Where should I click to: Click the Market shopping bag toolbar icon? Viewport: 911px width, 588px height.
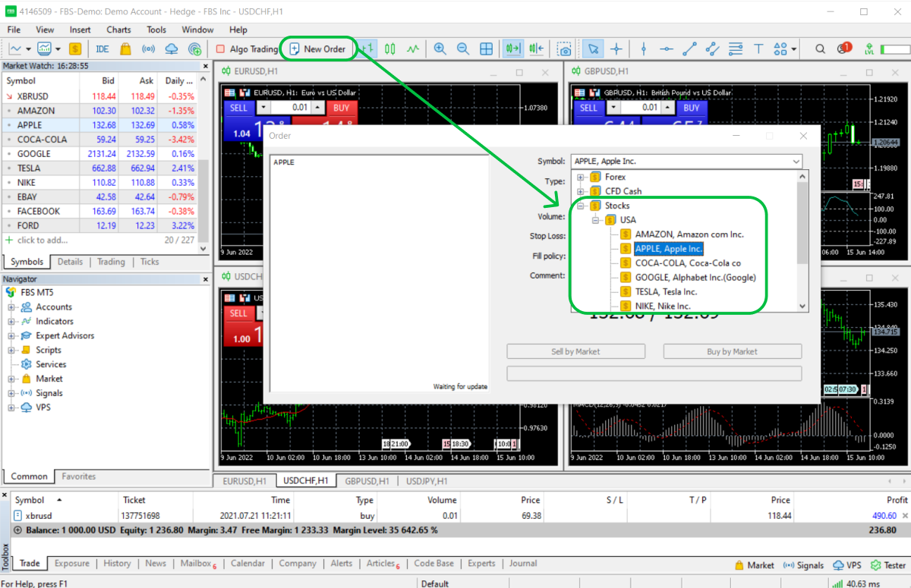pos(125,49)
